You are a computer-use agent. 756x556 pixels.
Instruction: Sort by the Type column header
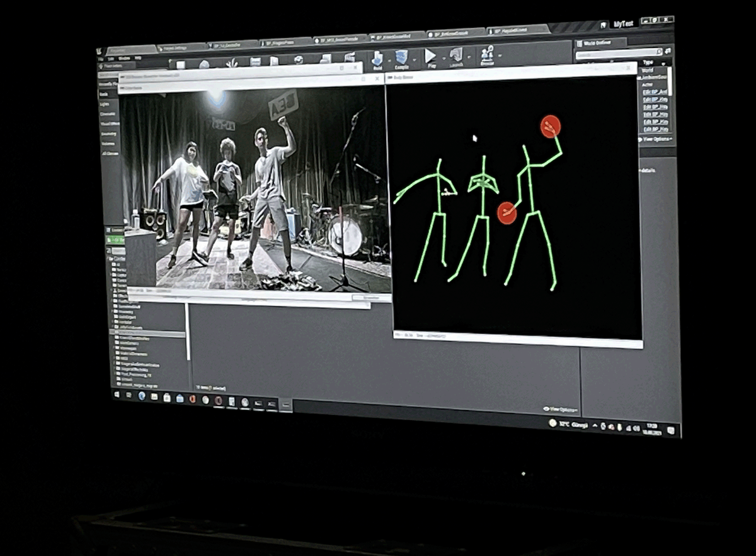pyautogui.click(x=648, y=62)
